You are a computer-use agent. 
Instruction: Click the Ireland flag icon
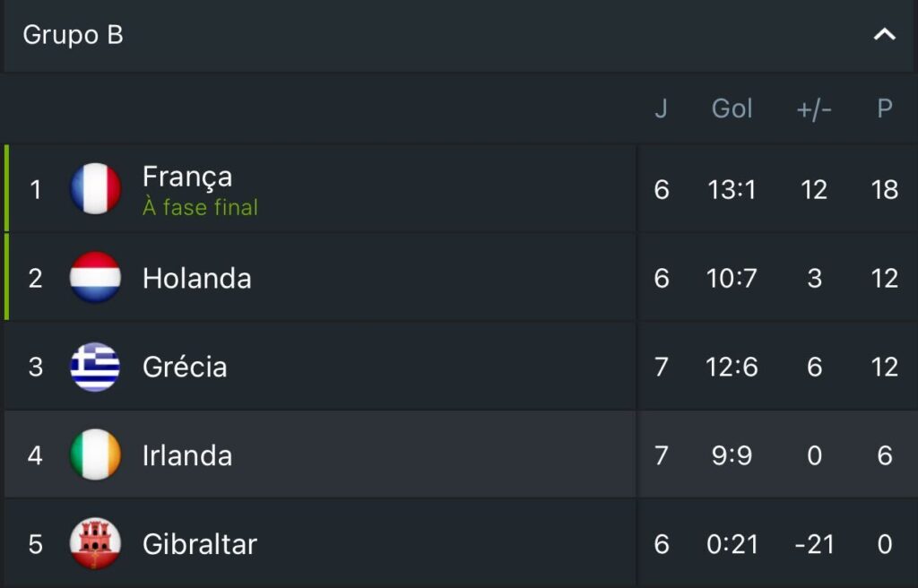click(x=95, y=455)
